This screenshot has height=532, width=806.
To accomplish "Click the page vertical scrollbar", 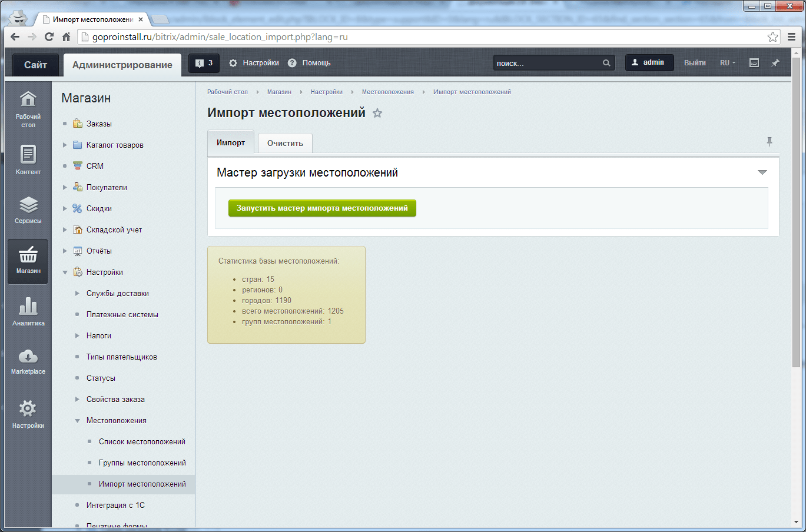I will (x=796, y=212).
